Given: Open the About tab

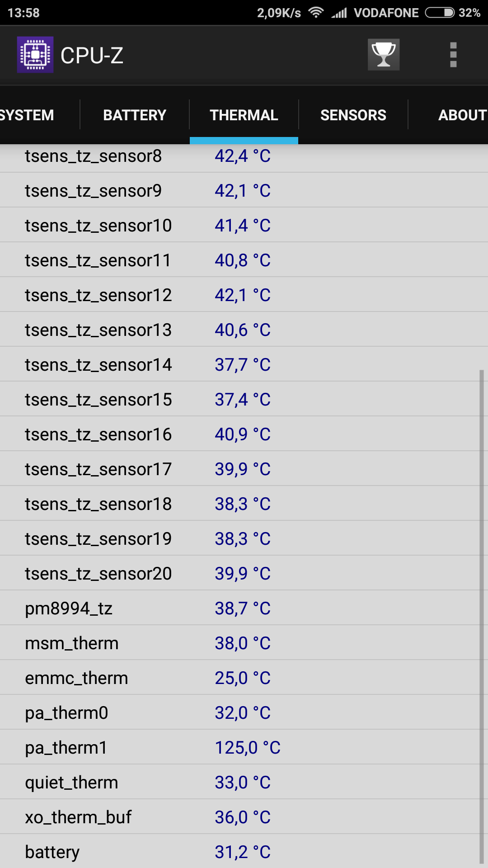Looking at the screenshot, I should 461,115.
